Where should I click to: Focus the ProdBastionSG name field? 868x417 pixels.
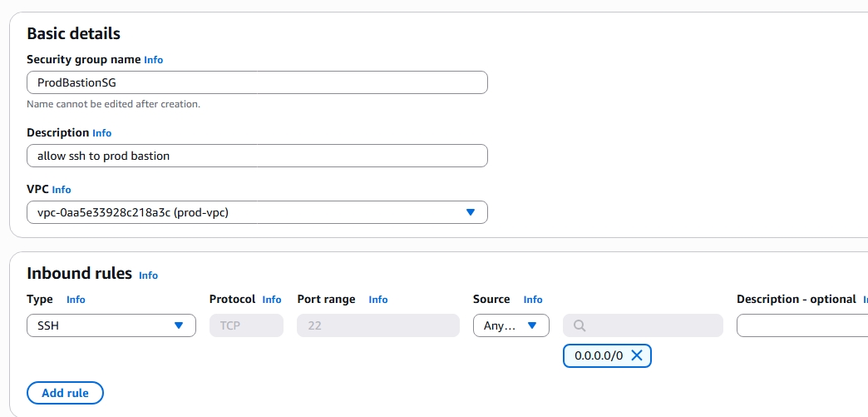click(257, 82)
